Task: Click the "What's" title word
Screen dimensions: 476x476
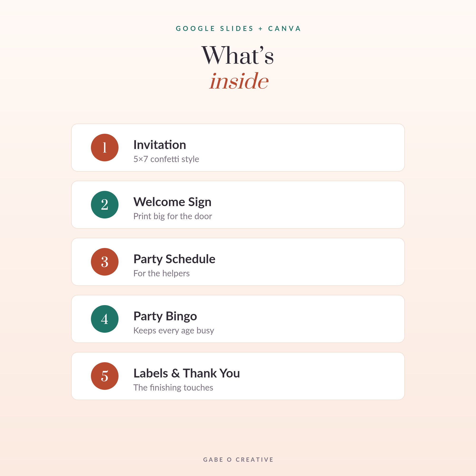Action: (x=238, y=55)
